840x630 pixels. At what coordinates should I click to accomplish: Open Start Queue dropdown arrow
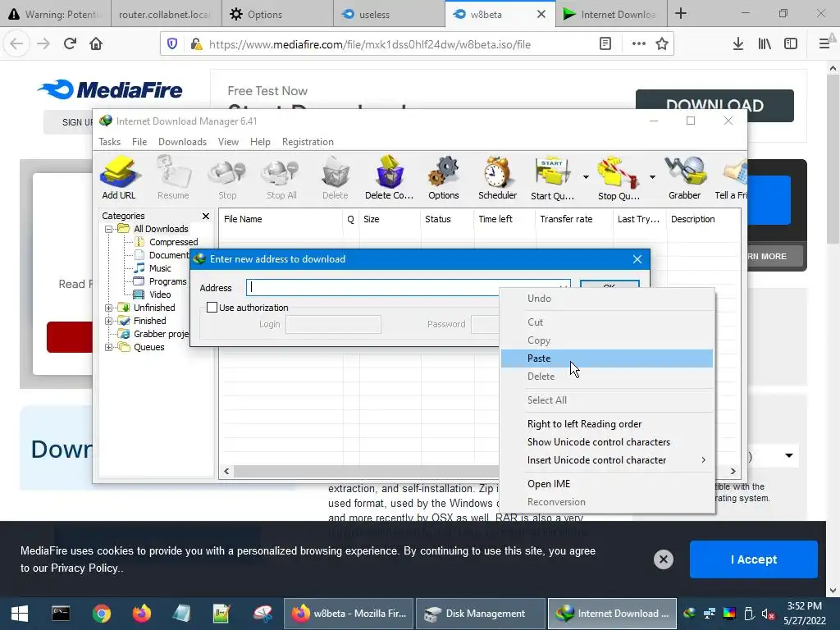586,177
